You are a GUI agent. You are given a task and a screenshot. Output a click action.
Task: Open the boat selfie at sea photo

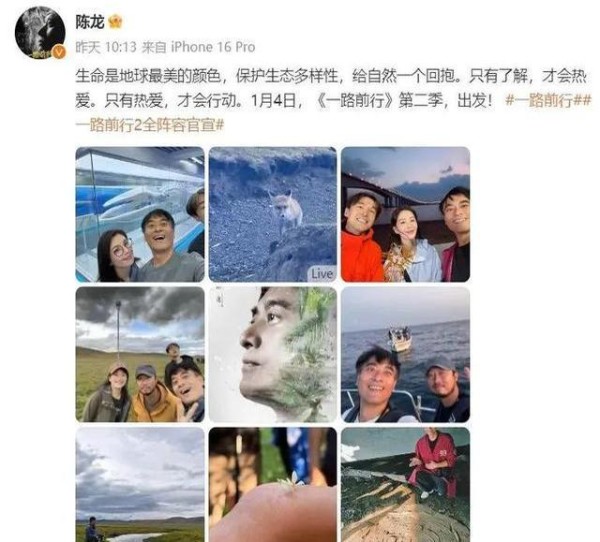(x=406, y=354)
